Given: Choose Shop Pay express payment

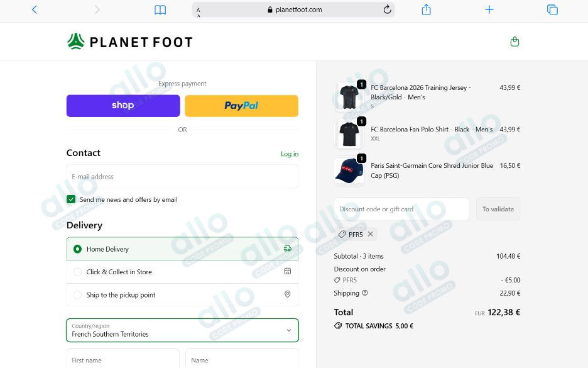Looking at the screenshot, I should click(x=122, y=106).
